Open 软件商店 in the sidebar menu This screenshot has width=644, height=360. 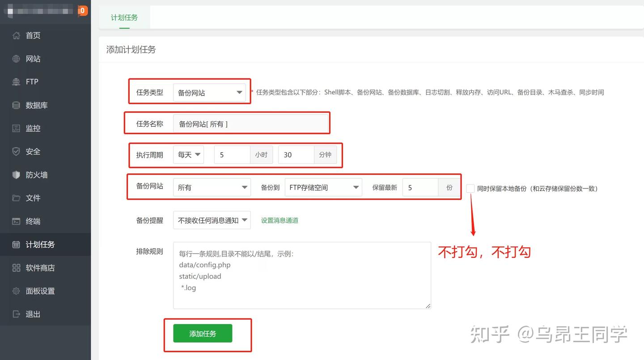[40, 268]
